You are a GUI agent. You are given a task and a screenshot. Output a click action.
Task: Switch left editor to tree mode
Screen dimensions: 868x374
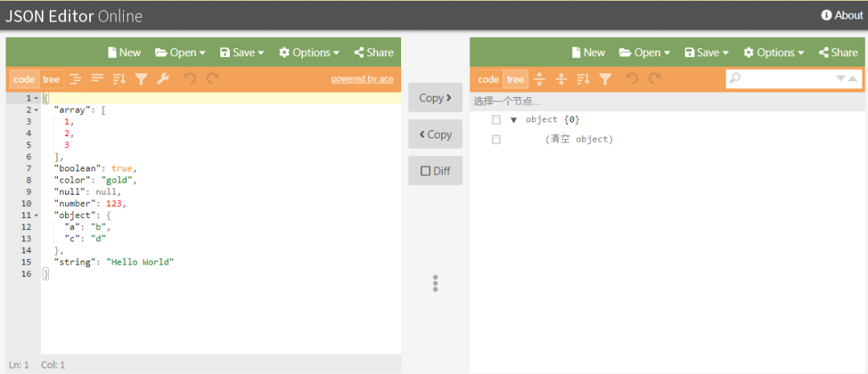(x=51, y=80)
